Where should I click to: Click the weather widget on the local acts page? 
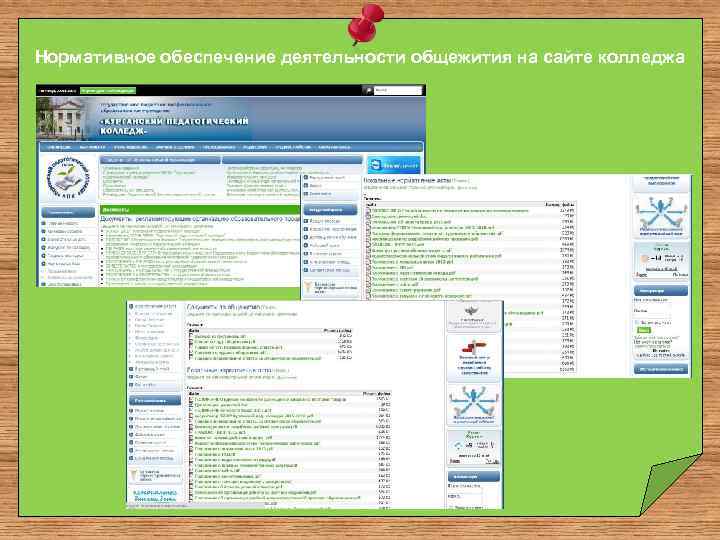click(x=661, y=260)
